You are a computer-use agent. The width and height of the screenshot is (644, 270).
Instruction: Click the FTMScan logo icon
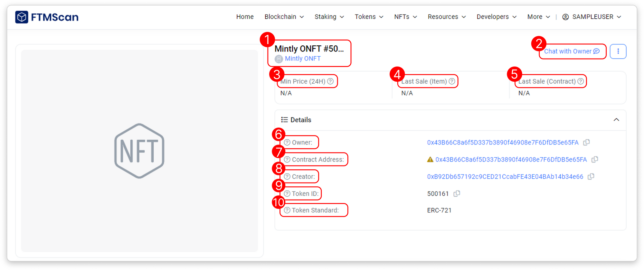click(22, 17)
